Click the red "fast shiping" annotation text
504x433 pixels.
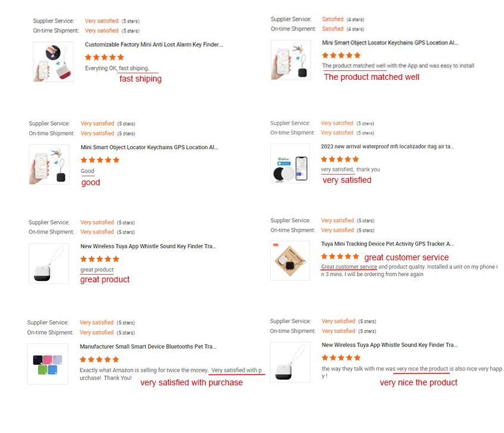pyautogui.click(x=140, y=79)
